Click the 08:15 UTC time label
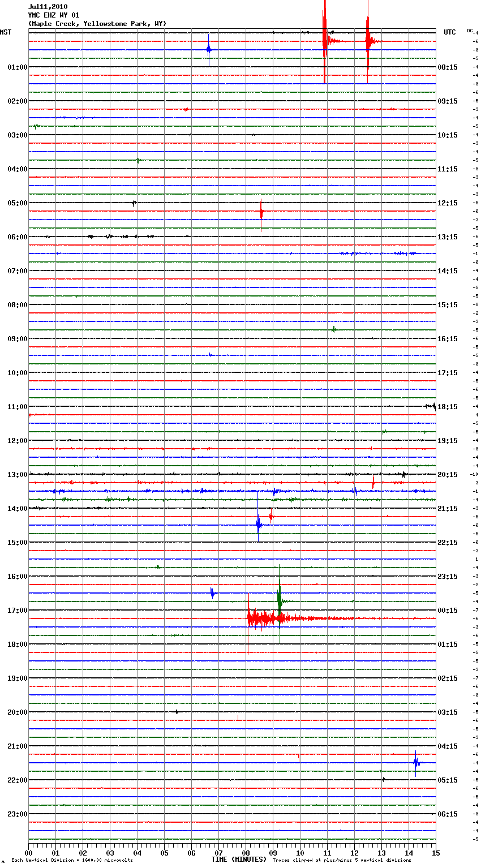The image size is (481, 868). pyautogui.click(x=448, y=67)
